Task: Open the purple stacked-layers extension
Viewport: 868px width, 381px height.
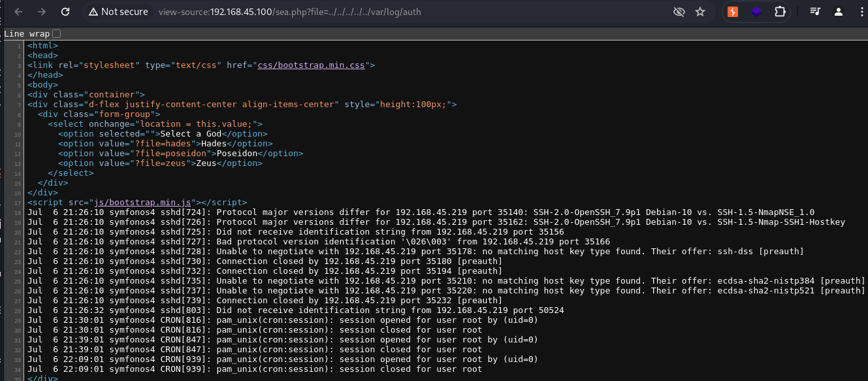Action: 756,12
